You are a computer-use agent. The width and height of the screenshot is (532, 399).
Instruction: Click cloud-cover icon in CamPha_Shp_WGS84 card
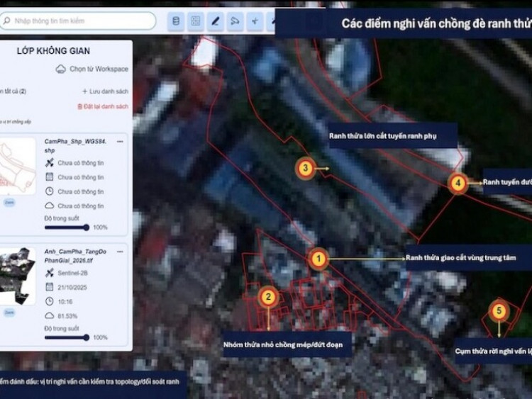coord(50,206)
